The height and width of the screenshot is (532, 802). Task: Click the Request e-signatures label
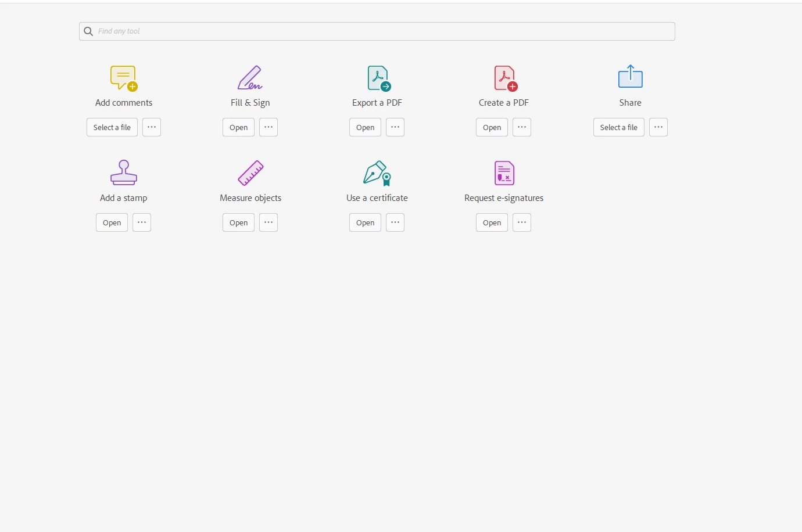504,198
